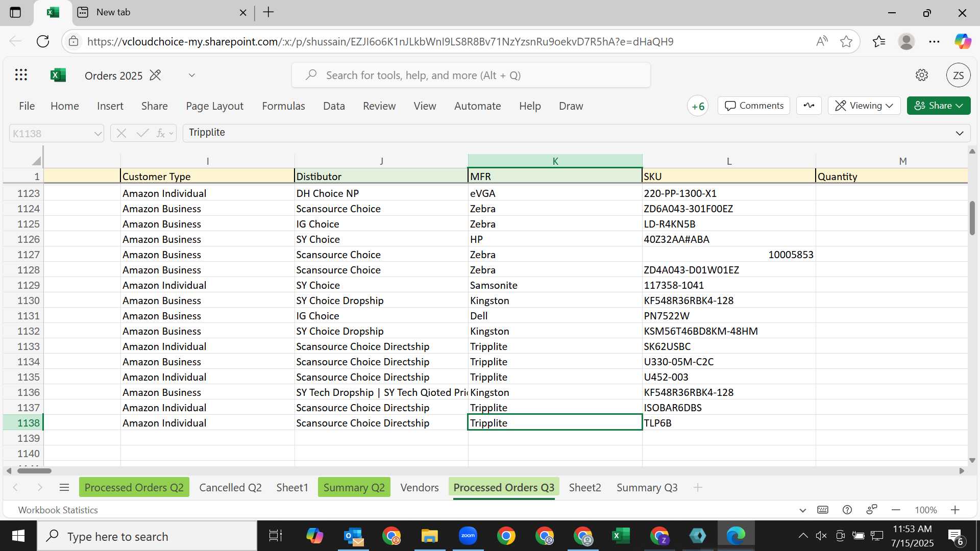This screenshot has width=980, height=551.
Task: Open the browser profile avatar icon
Action: [906, 41]
